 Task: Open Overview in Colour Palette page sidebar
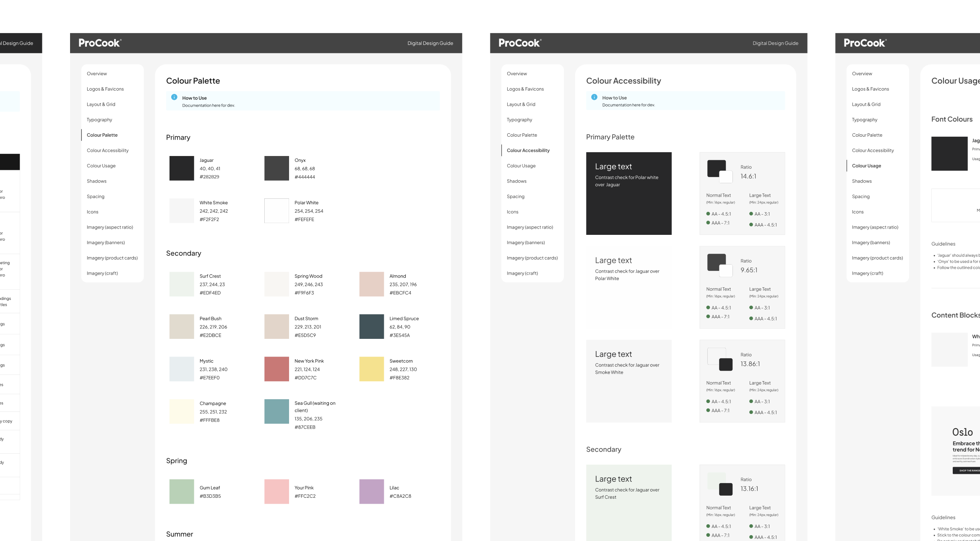(x=97, y=74)
